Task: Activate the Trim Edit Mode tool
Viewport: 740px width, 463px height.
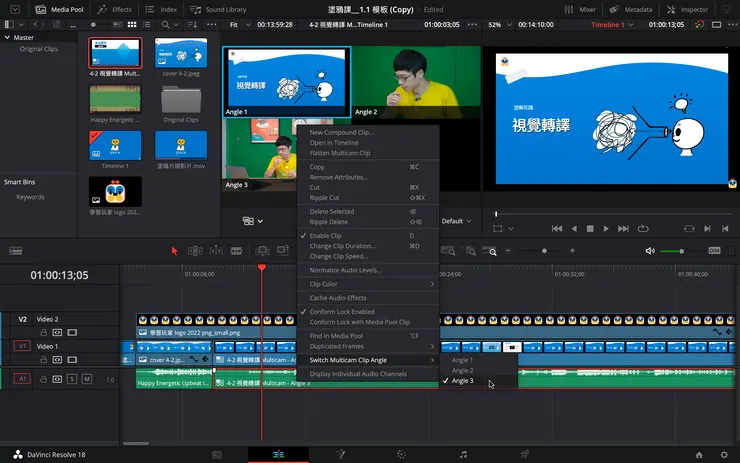Action: pos(195,250)
